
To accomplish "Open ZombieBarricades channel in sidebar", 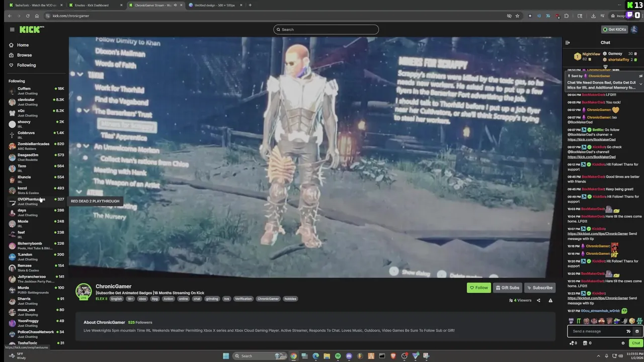I will (36, 146).
